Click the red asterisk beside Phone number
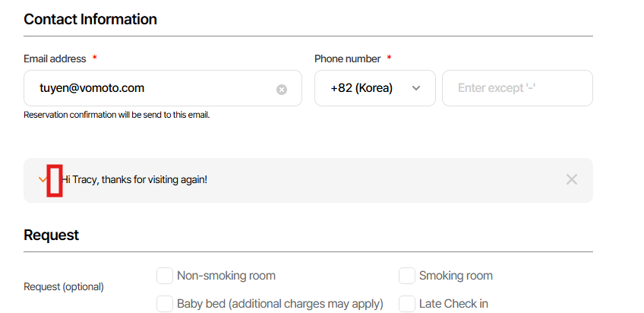 pos(389,58)
